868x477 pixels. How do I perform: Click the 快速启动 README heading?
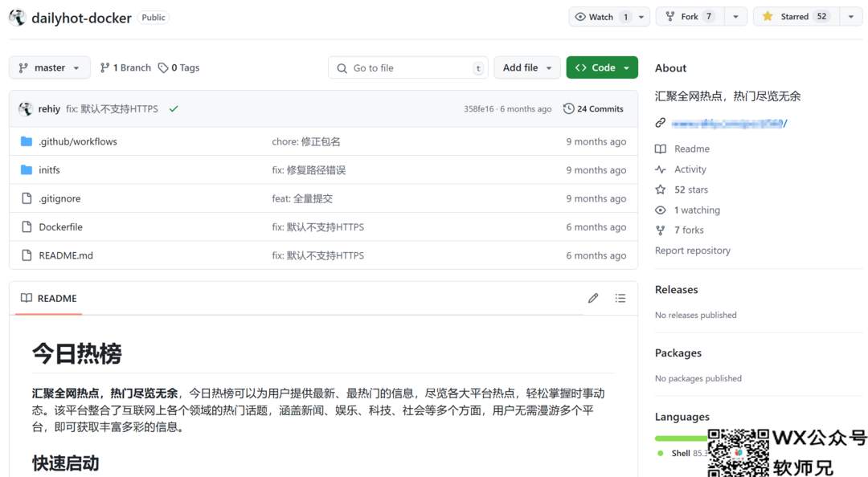66,463
